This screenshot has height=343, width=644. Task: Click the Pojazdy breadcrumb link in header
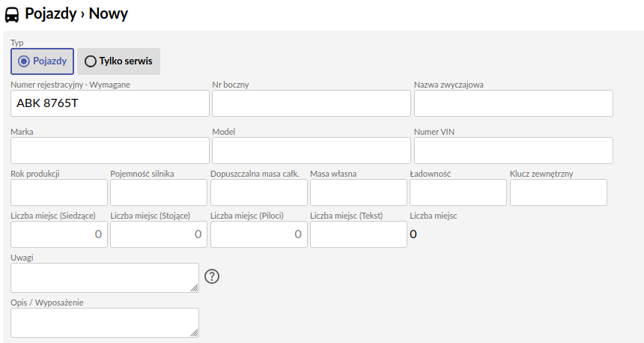click(50, 13)
